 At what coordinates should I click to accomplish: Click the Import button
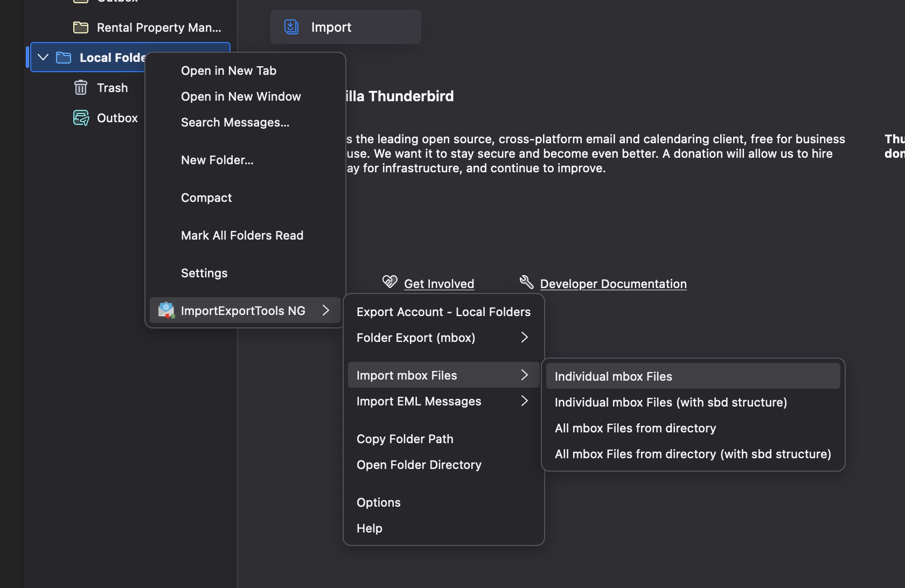(346, 27)
